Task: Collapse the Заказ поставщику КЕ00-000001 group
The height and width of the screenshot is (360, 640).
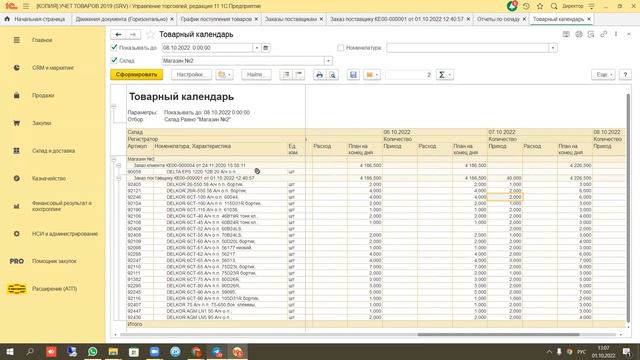Action: point(119,178)
